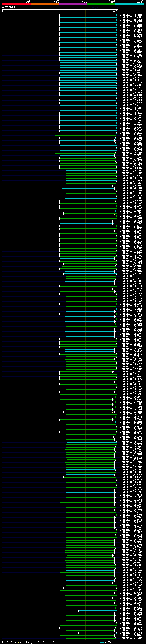This screenshot has width=146, height=644.
Task: Click the label UniRef100_Q9FSF0
Action: coord(131,50)
